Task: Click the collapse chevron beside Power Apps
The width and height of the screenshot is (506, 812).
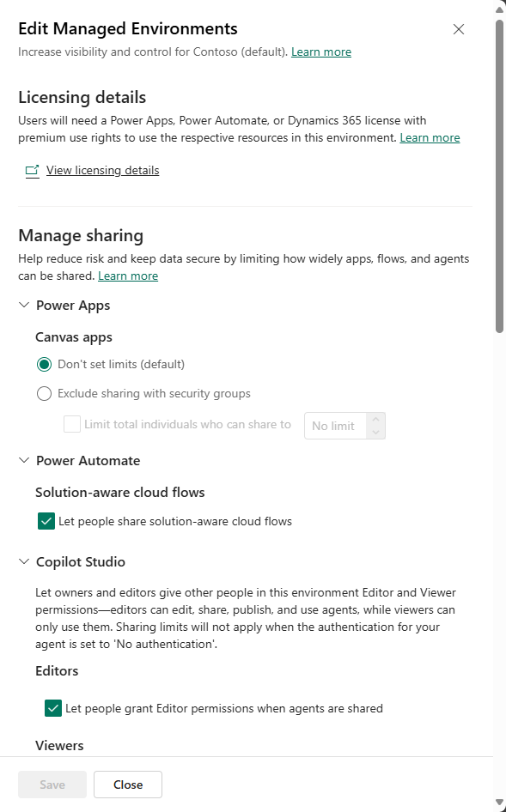Action: 23,305
